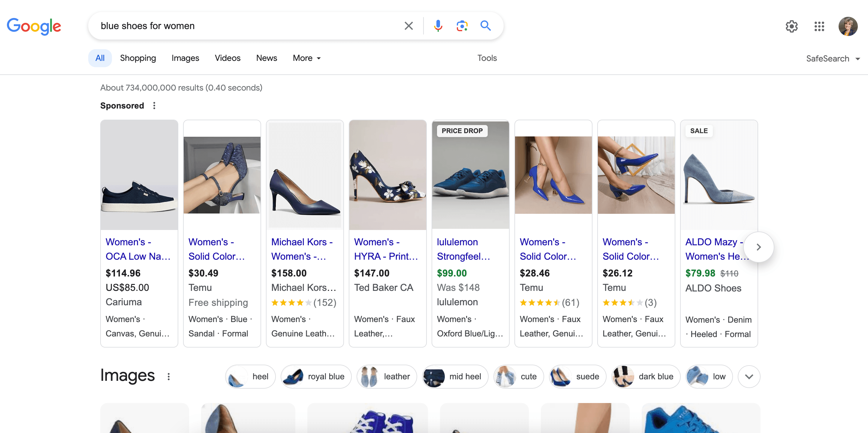Select the 'heel' image filter chip
The image size is (868, 433).
click(250, 376)
